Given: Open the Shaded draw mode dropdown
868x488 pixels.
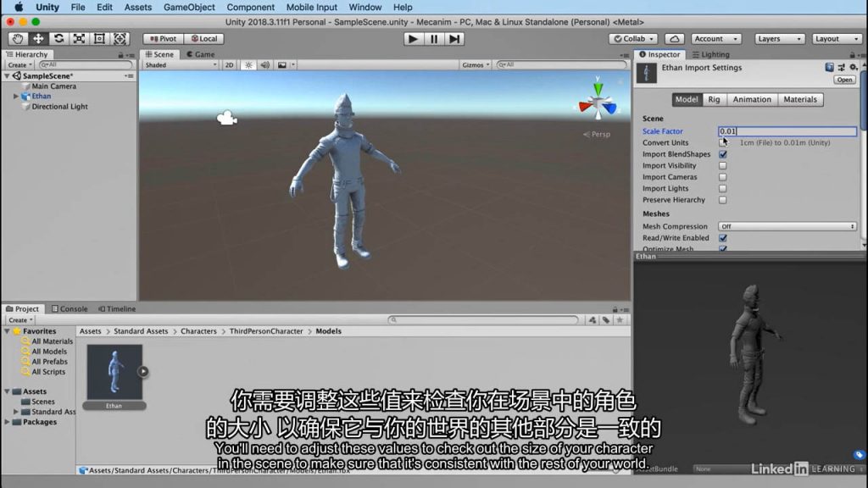Looking at the screenshot, I should (180, 65).
